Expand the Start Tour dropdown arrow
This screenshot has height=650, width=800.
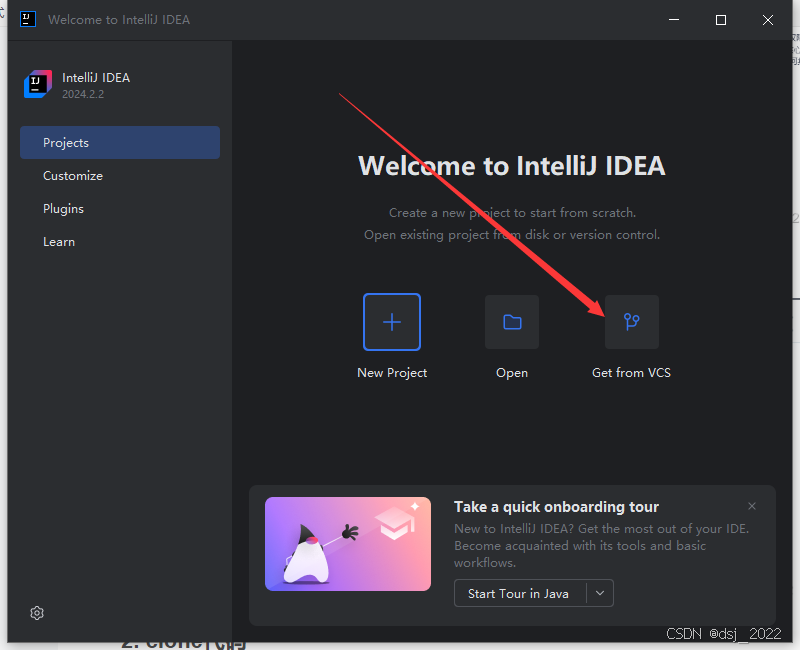tap(600, 593)
